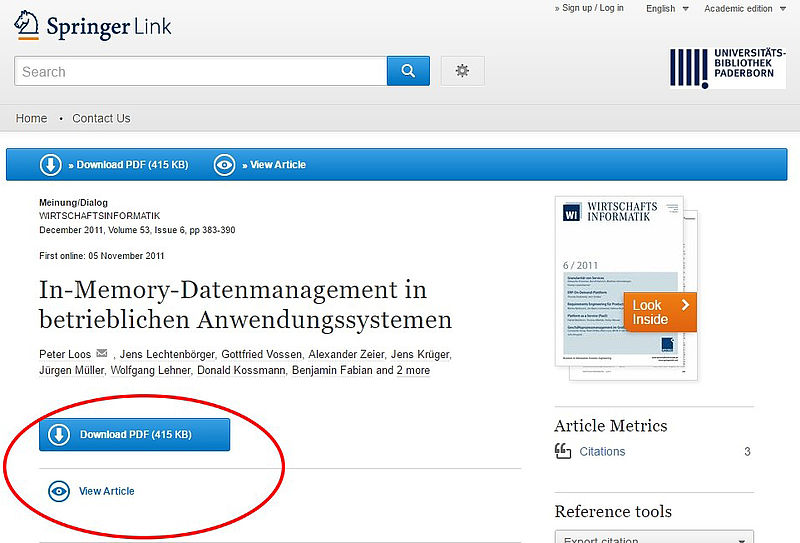Viewport: 800px width, 543px height.
Task: Click citation count number 3
Action: tap(747, 452)
